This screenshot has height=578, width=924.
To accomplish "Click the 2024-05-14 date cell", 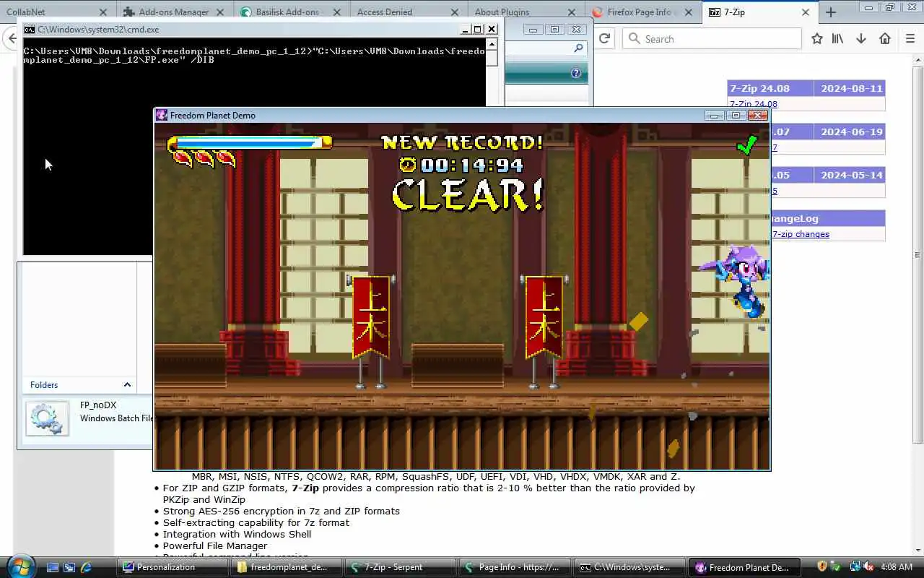I will [851, 175].
